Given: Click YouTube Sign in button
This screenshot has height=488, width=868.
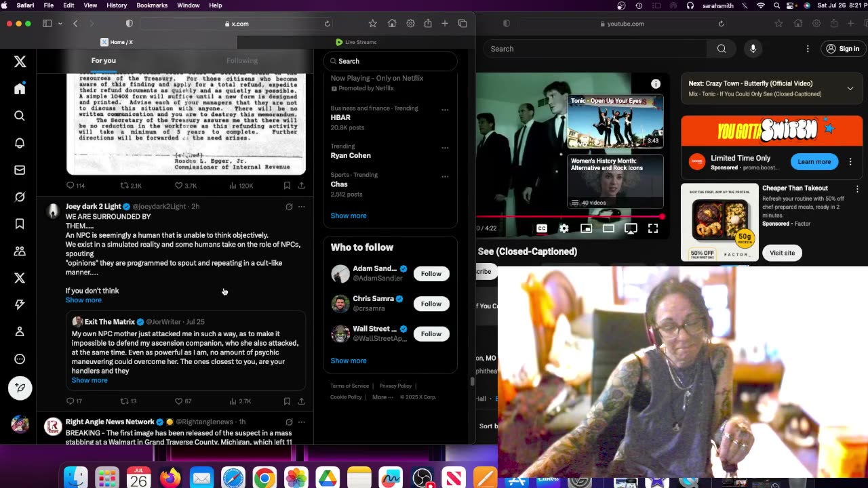Looking at the screenshot, I should pos(842,49).
